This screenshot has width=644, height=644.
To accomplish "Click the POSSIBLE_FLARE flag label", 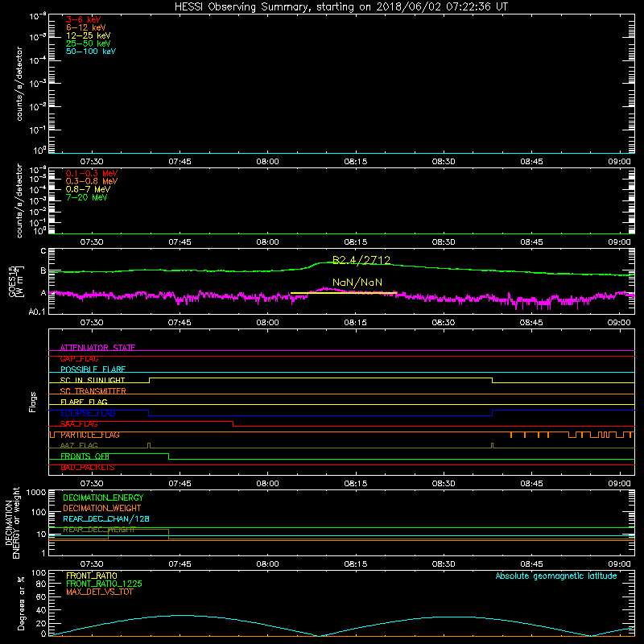I will [x=93, y=369].
